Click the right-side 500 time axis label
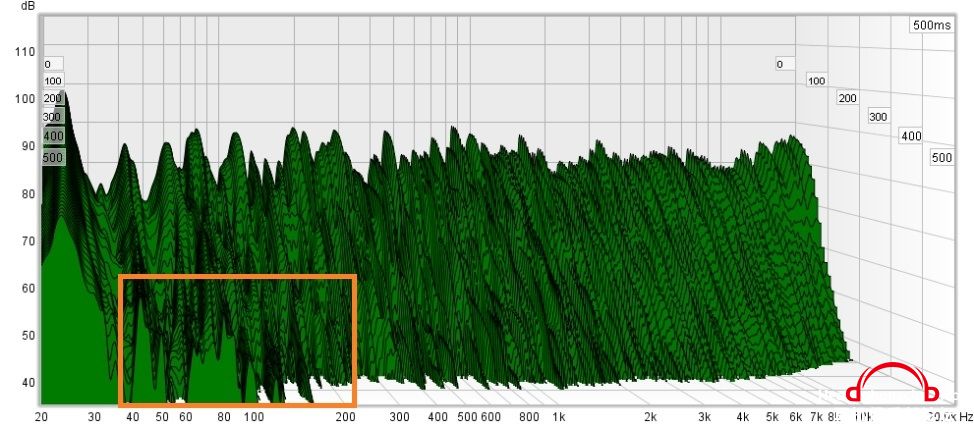This screenshot has width=974, height=427. click(942, 158)
